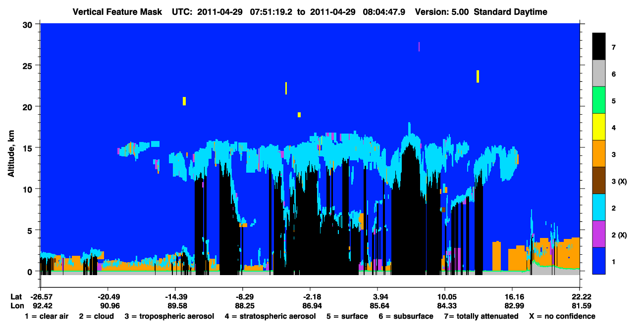Click the 'Standard Daytime' text

coord(511,12)
